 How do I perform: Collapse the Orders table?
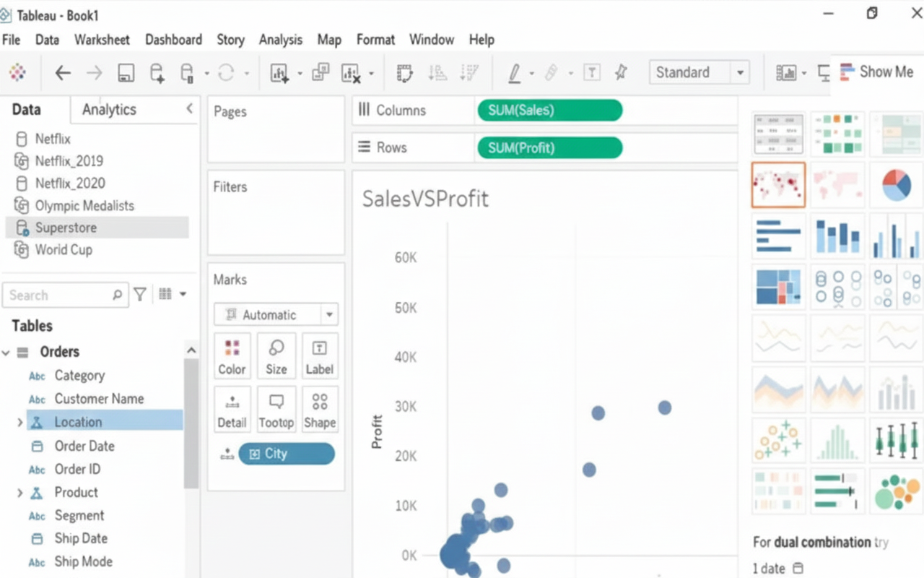pyautogui.click(x=6, y=353)
